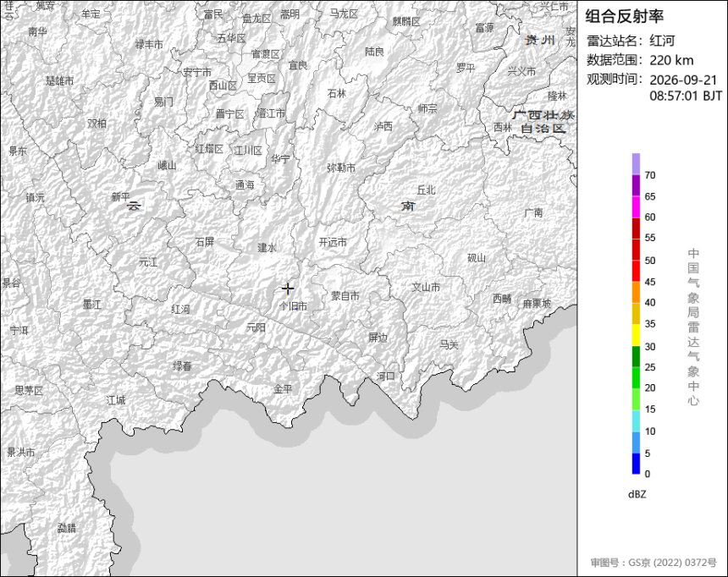Select the 弥勒市 map label
This screenshot has width=728, height=577.
click(x=341, y=168)
